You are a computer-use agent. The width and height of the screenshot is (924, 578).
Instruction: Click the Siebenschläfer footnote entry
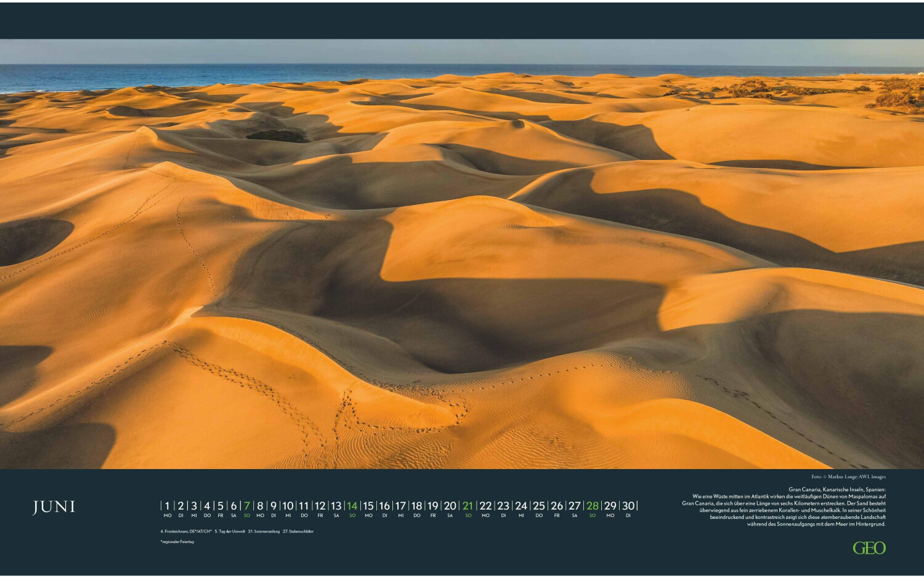point(298,531)
